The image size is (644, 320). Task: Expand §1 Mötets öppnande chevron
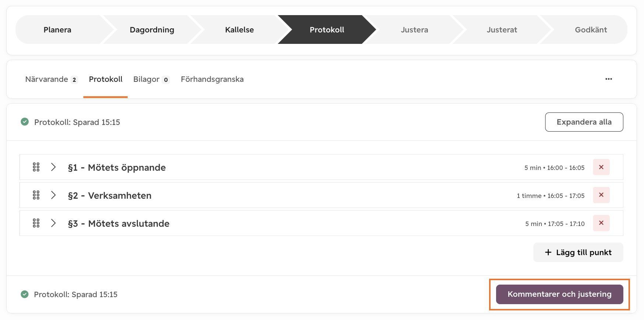pos(53,167)
